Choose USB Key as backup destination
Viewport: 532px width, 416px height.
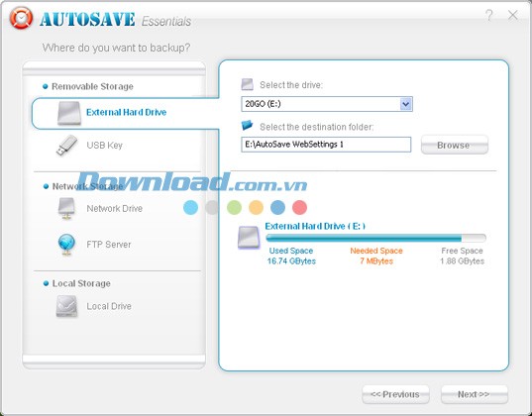pos(104,146)
